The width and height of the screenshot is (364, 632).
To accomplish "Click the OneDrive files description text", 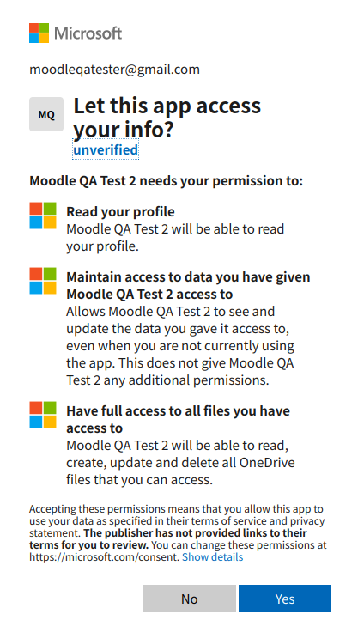I will point(180,462).
